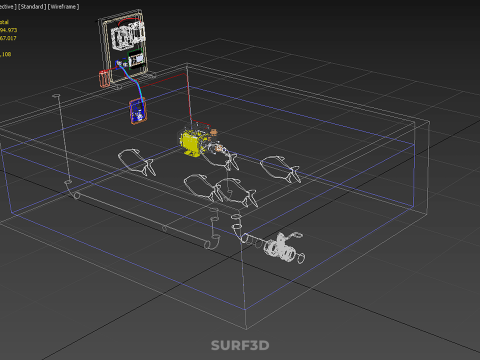
Task: Select the red wire leading to pump
Action: click(189, 97)
